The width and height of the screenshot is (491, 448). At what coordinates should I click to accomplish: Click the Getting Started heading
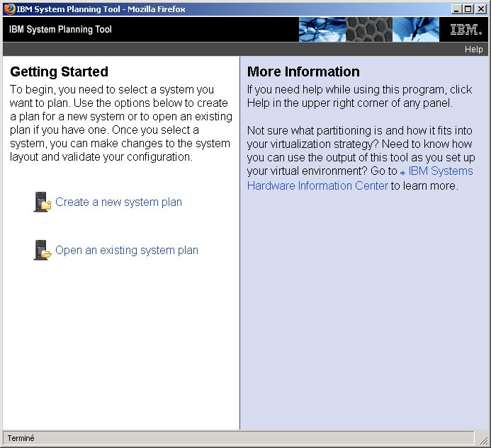coord(60,71)
